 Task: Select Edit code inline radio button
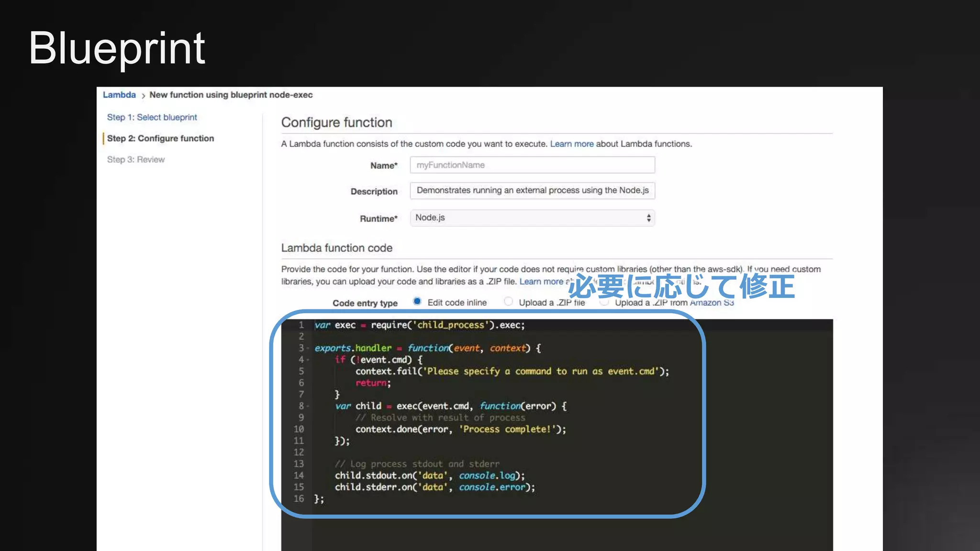pyautogui.click(x=417, y=301)
